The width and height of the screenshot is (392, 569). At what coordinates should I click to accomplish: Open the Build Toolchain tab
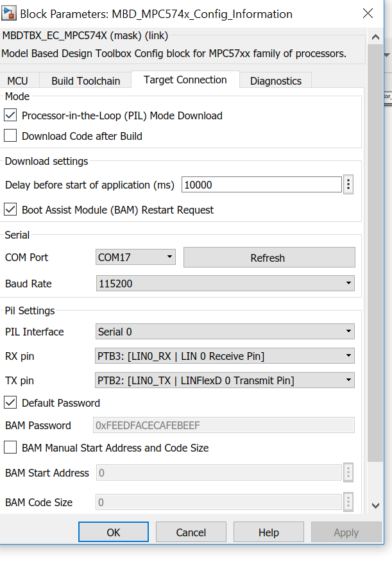[85, 81]
